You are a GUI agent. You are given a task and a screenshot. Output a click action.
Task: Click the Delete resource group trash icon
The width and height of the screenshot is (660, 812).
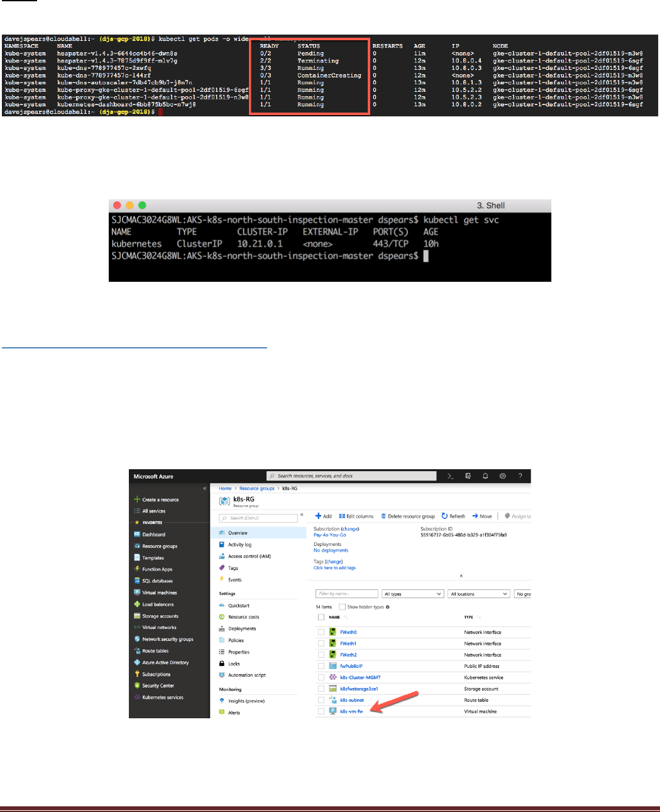(x=383, y=516)
